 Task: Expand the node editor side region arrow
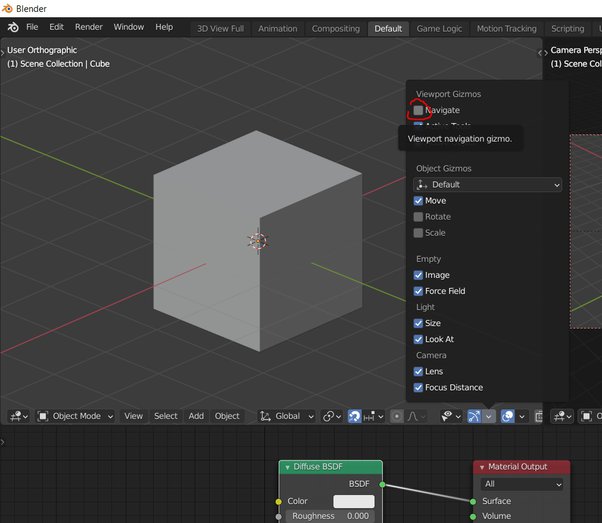[x=3, y=442]
